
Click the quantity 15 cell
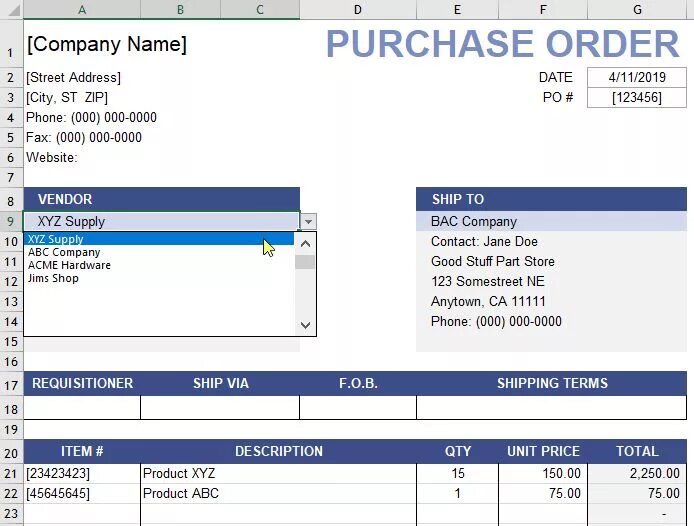pos(458,473)
